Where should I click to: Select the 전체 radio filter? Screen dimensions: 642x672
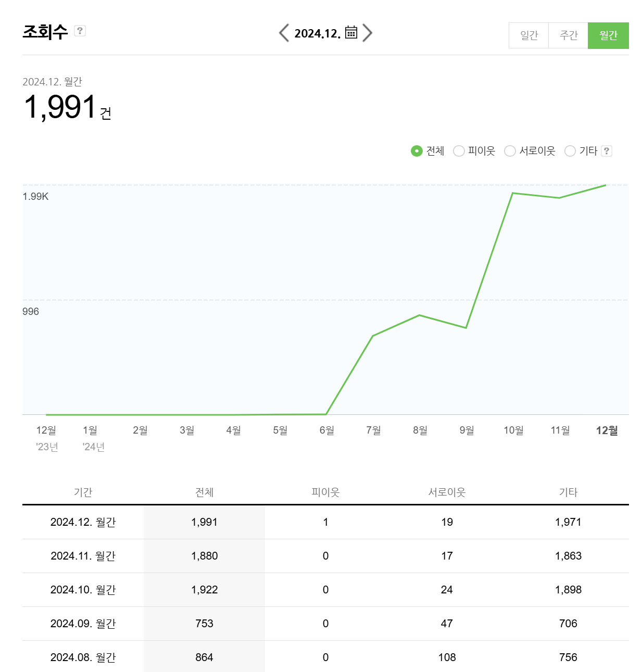[x=417, y=151]
